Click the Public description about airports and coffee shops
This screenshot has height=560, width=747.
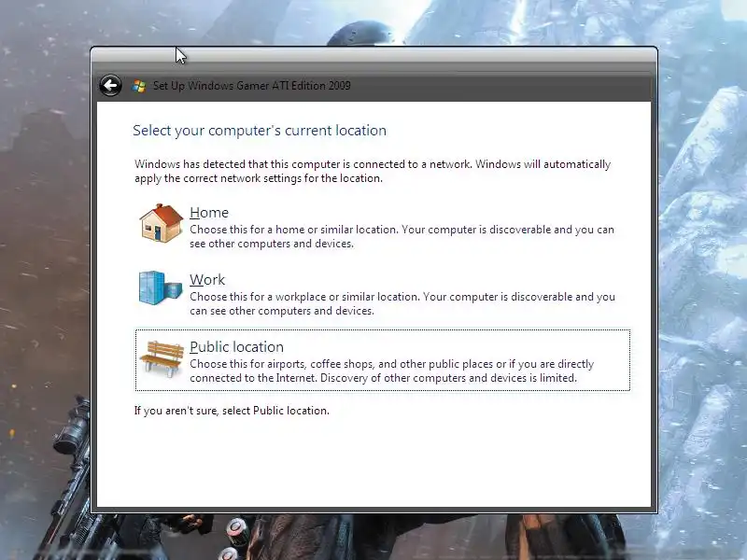click(391, 371)
